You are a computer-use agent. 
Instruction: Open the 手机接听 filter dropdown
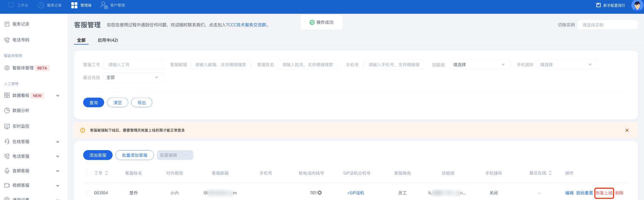[567, 65]
